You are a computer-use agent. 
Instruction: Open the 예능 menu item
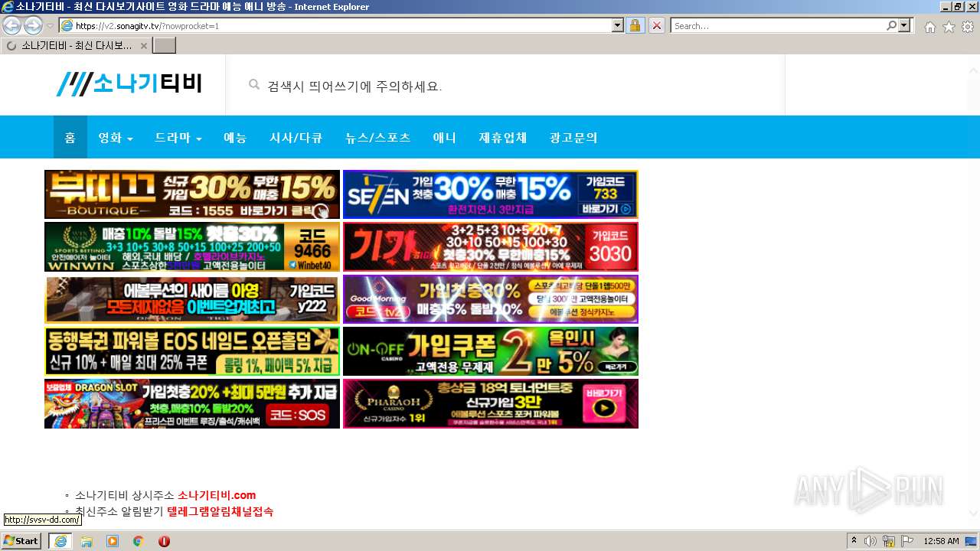(235, 138)
